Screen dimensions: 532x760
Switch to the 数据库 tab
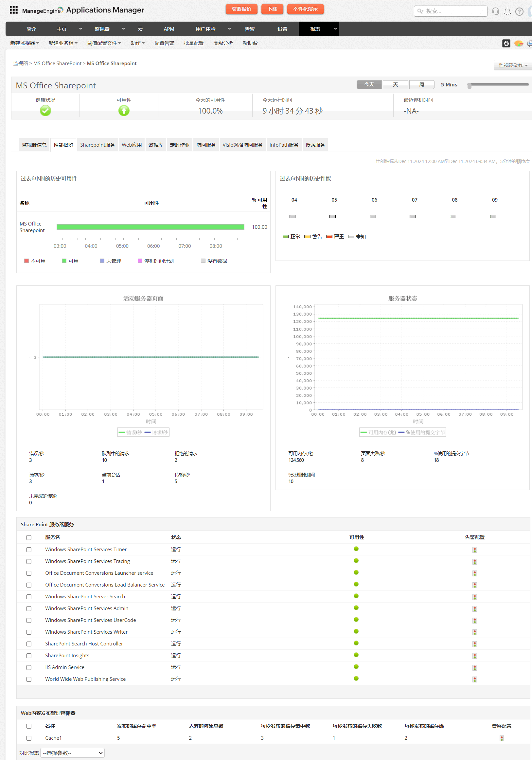(x=156, y=145)
